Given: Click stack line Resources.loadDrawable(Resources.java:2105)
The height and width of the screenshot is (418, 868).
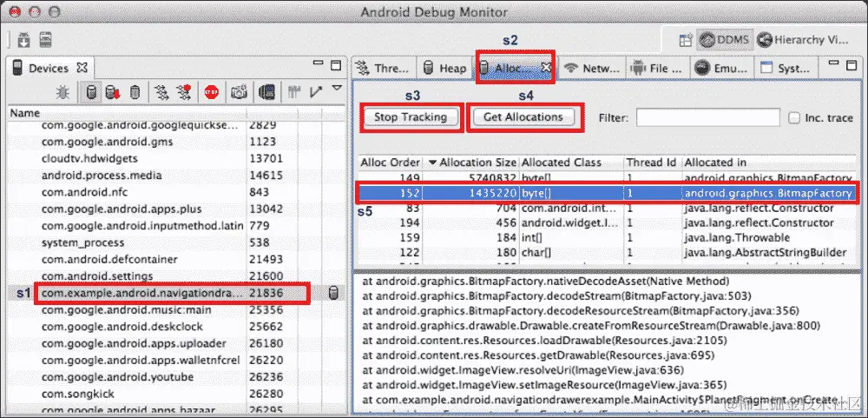Looking at the screenshot, I should tap(545, 340).
